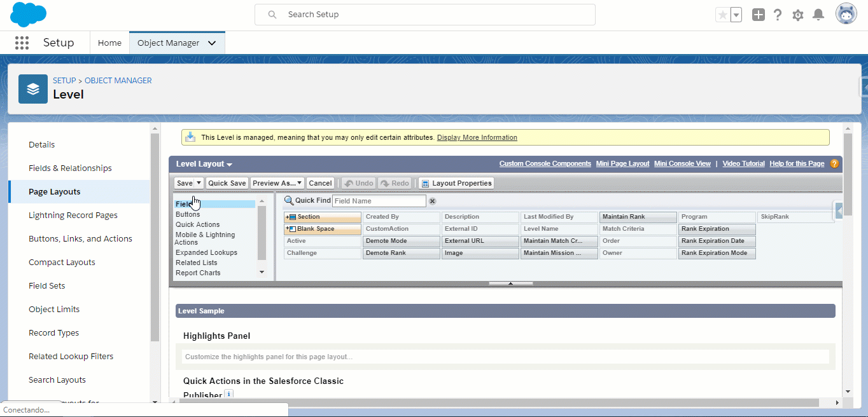Click the OBJECT MANAGER breadcrumb link
The image size is (868, 417).
pyautogui.click(x=118, y=81)
